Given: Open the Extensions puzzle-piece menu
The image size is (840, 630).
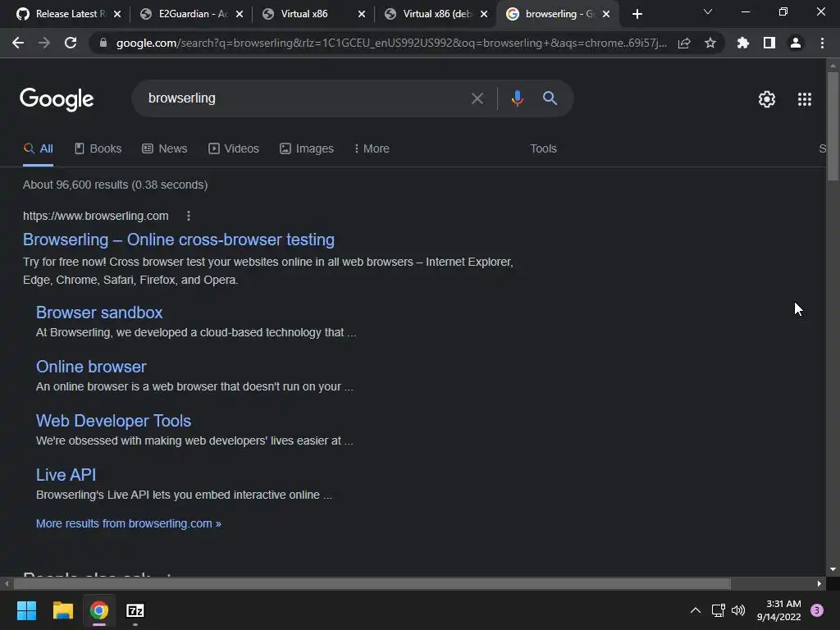Looking at the screenshot, I should pos(743,43).
